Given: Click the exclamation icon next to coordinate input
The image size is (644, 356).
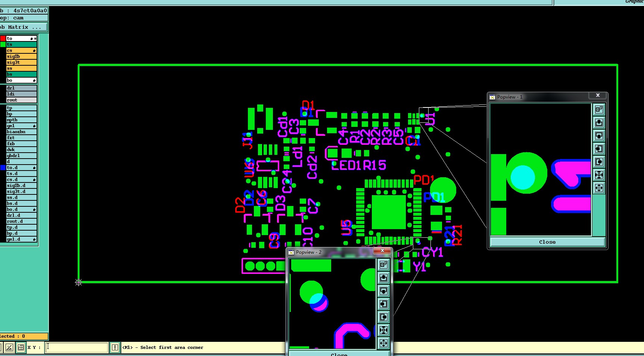Looking at the screenshot, I should coord(115,347).
